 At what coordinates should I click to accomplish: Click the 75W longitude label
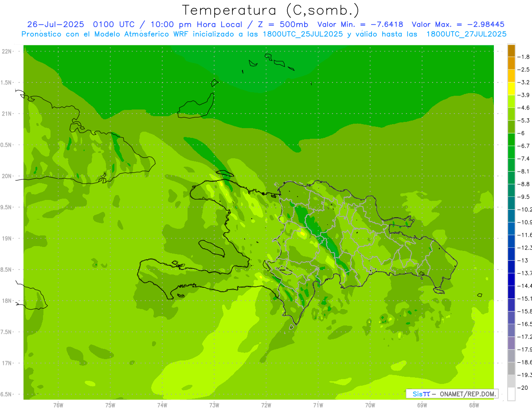pyautogui.click(x=110, y=405)
